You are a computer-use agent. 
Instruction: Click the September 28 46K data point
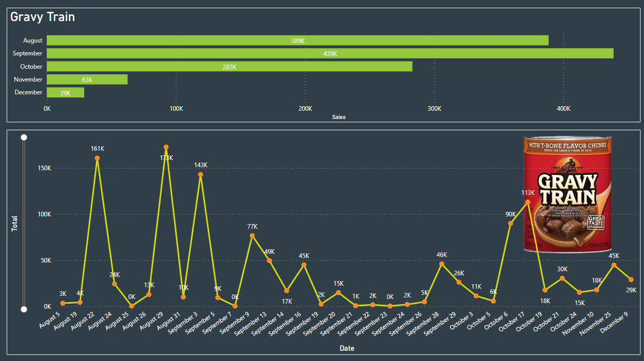tap(441, 264)
